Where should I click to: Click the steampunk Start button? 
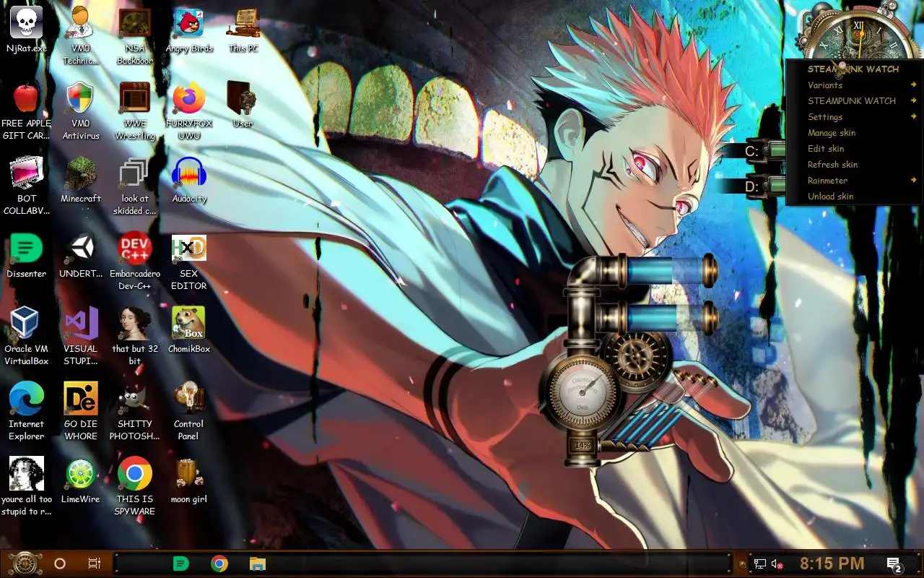(x=25, y=564)
